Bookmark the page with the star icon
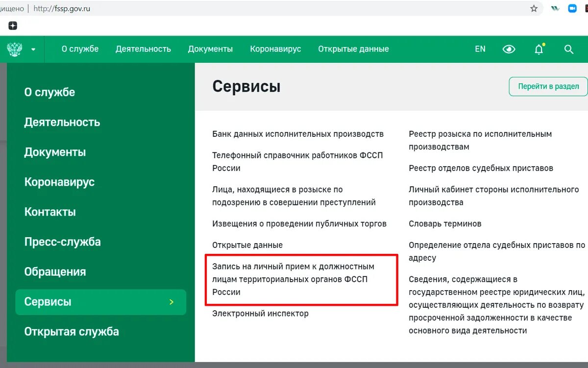The image size is (588, 368). [534, 8]
